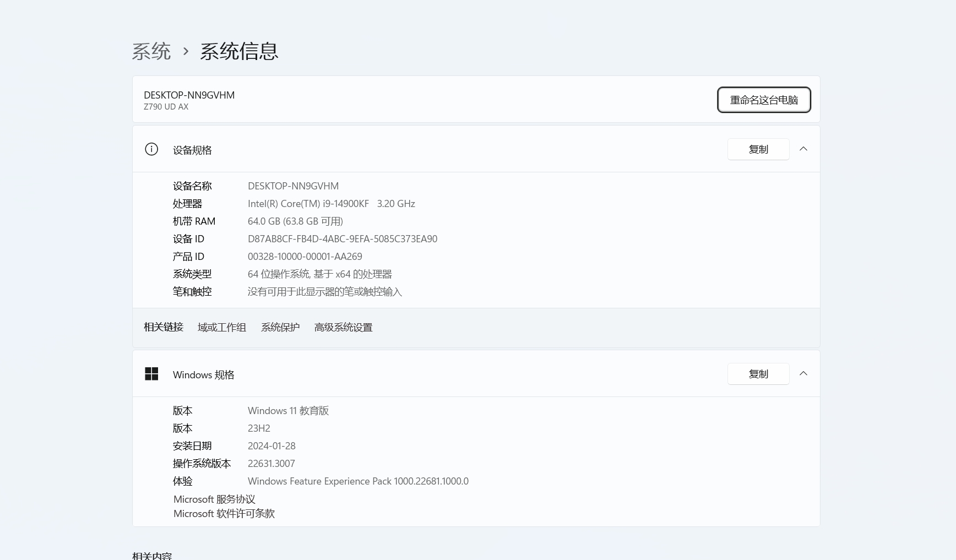Click the 机带 RAM label
Screen dimensions: 956x560
click(194, 221)
